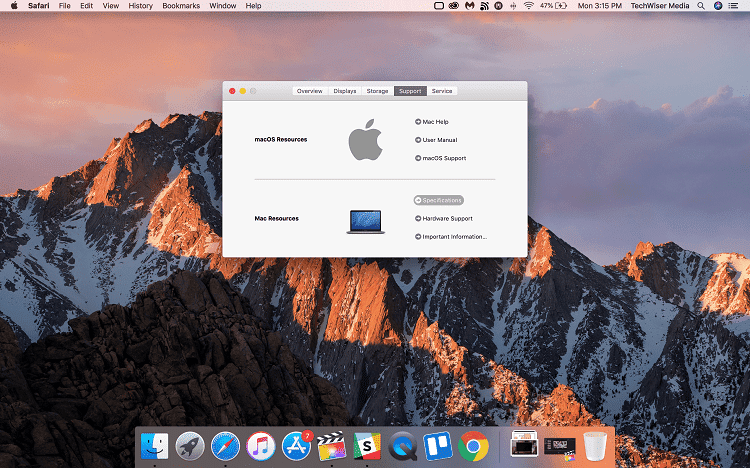This screenshot has height=468, width=750.
Task: Click the Spotlight search magnifier icon
Action: pos(701,6)
